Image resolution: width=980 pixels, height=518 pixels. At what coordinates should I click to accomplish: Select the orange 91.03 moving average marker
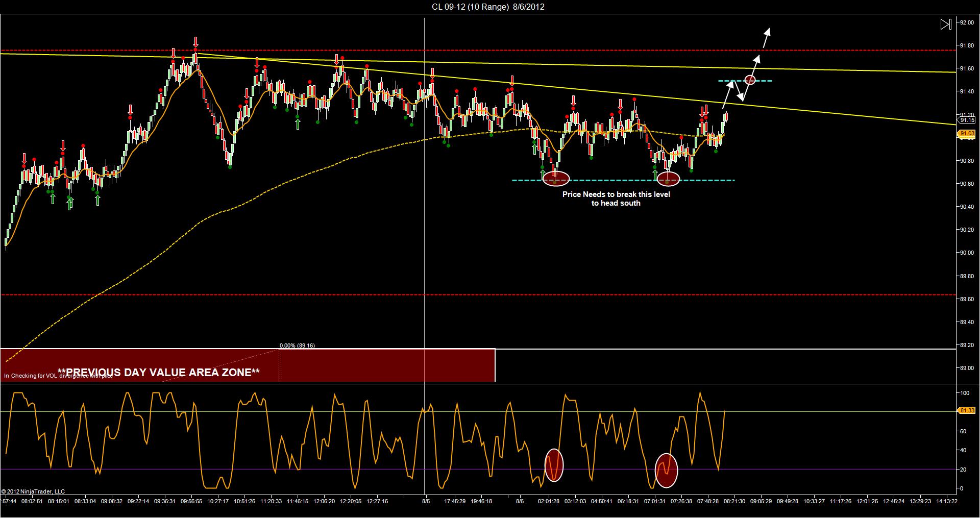(x=967, y=134)
